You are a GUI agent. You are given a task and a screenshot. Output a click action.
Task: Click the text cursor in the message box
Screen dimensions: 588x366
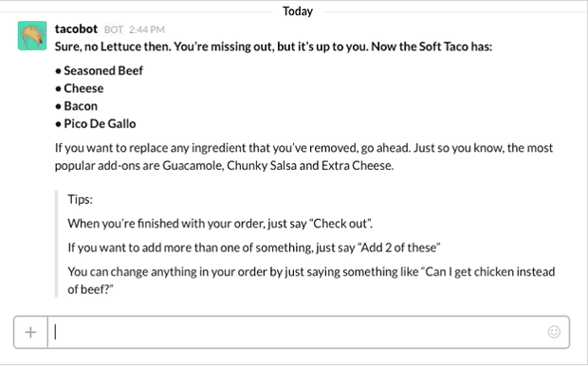[56, 332]
